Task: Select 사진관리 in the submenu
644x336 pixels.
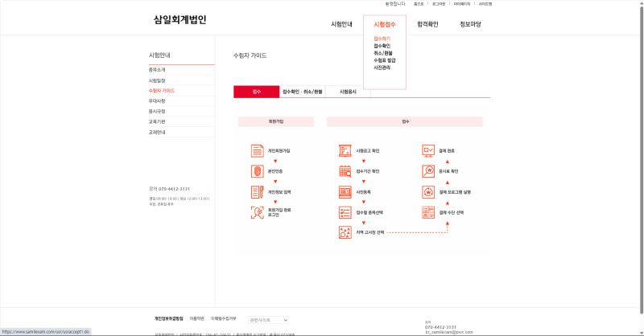Action: [x=382, y=68]
